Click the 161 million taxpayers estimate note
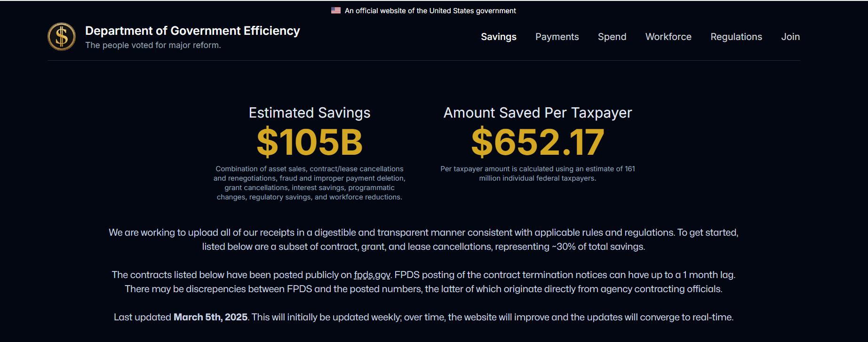The image size is (868, 342). coord(538,174)
